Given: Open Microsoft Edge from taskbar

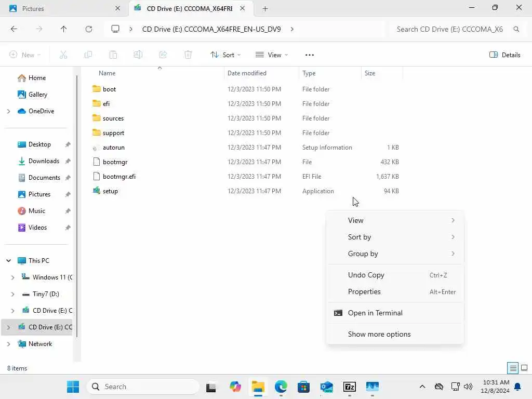Looking at the screenshot, I should [281, 387].
